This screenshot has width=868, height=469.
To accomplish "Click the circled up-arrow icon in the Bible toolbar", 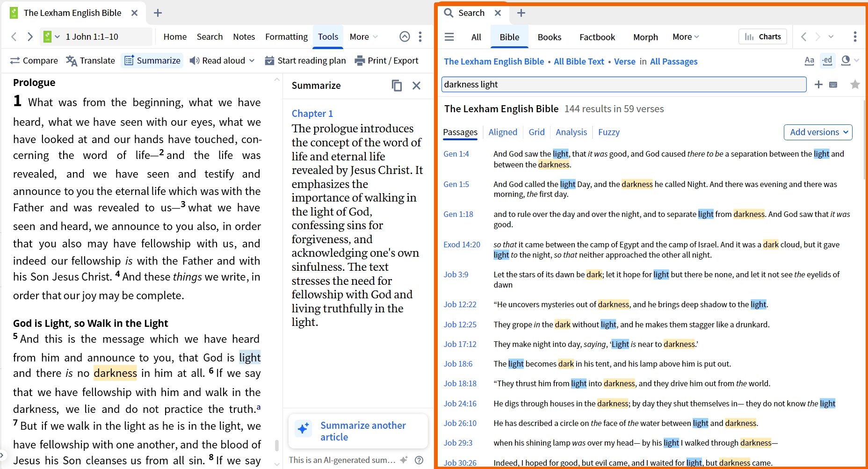I will coord(405,36).
